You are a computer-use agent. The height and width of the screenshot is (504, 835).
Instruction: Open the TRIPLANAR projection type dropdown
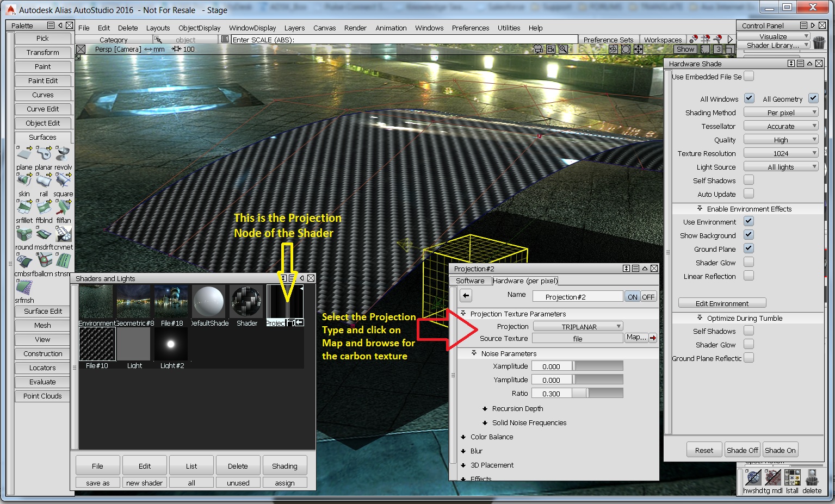coord(578,326)
